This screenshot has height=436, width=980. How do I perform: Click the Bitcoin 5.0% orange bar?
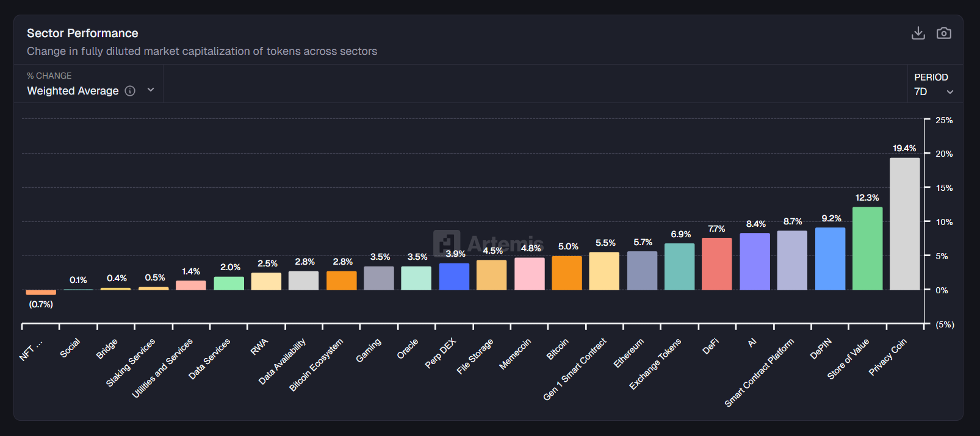click(x=567, y=273)
